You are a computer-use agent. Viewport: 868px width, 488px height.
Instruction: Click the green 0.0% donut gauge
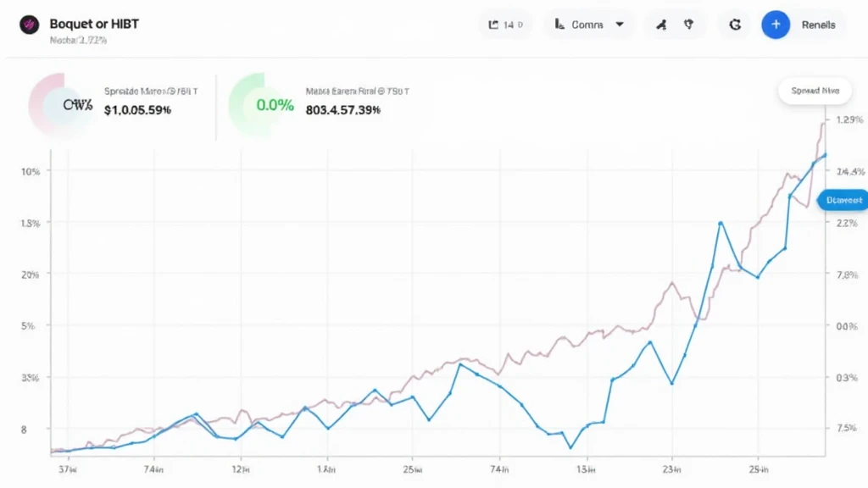261,104
